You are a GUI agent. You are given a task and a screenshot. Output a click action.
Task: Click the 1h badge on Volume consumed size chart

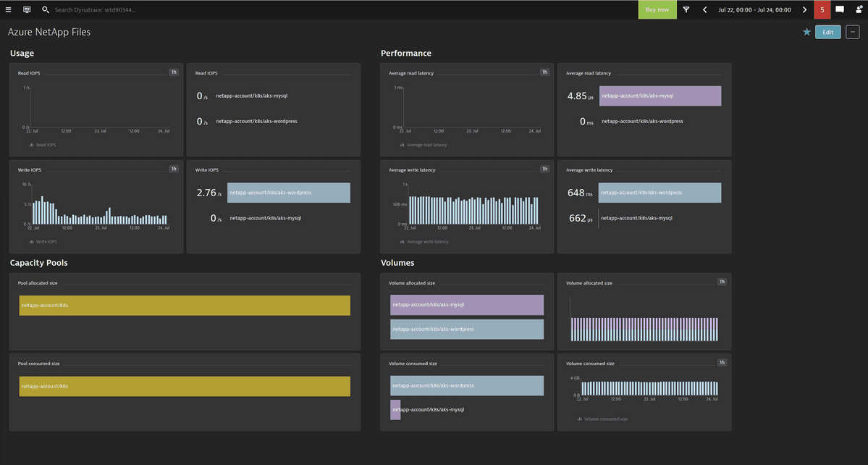coord(721,363)
